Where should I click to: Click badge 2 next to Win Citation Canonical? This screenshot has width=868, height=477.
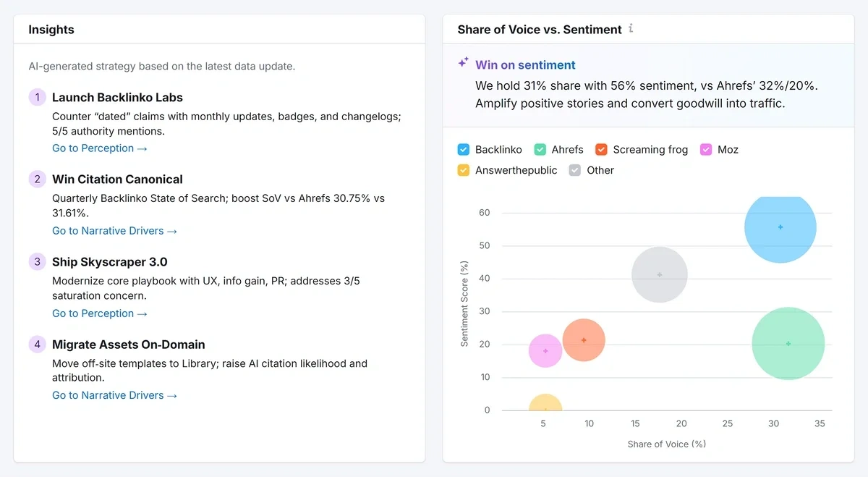click(x=37, y=179)
